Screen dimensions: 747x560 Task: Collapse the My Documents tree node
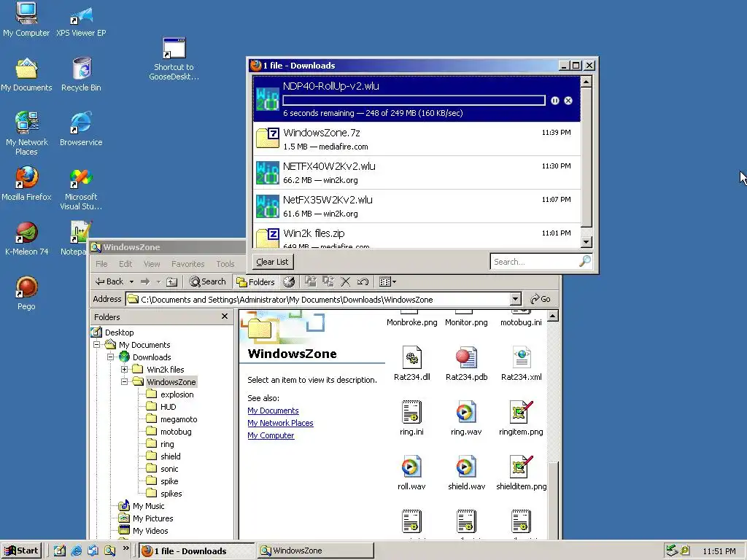click(x=97, y=344)
